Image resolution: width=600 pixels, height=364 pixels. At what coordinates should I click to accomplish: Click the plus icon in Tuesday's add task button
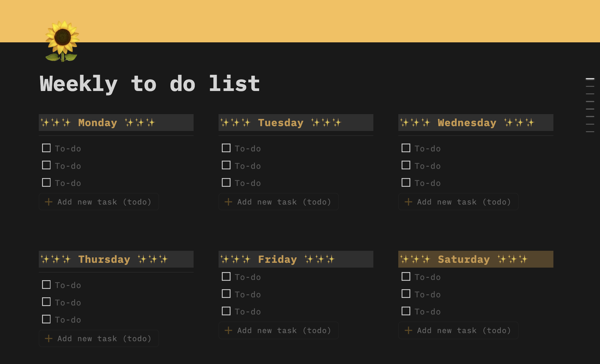point(228,202)
